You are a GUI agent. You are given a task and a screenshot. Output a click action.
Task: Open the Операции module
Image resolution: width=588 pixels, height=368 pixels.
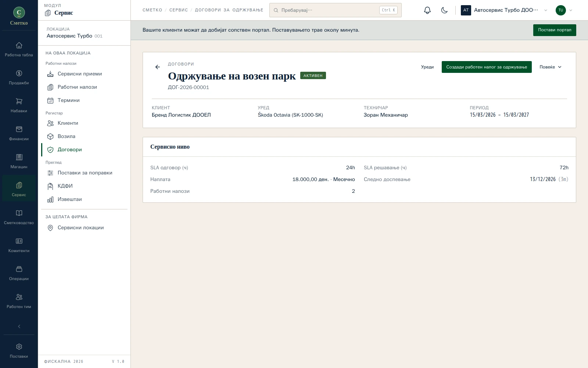coord(19,273)
